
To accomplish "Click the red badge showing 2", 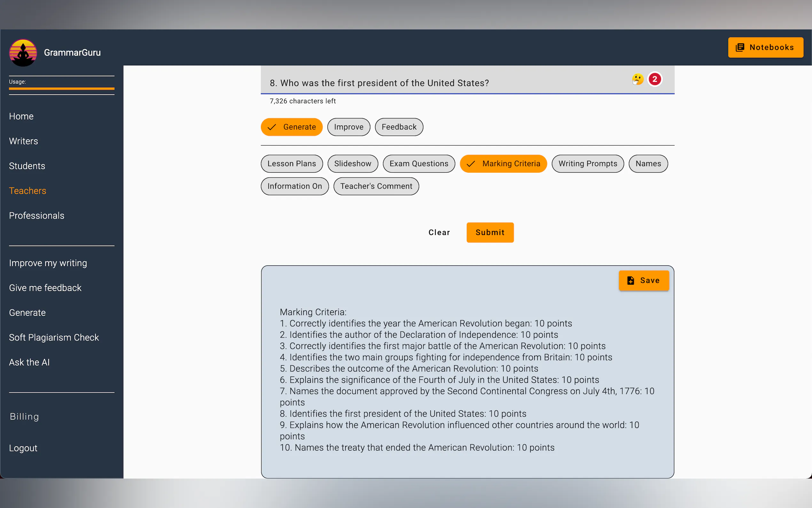I will [x=654, y=79].
